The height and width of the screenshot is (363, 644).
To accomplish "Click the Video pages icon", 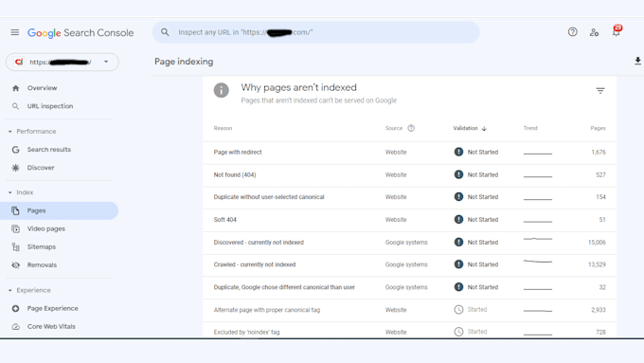I will pyautogui.click(x=15, y=228).
